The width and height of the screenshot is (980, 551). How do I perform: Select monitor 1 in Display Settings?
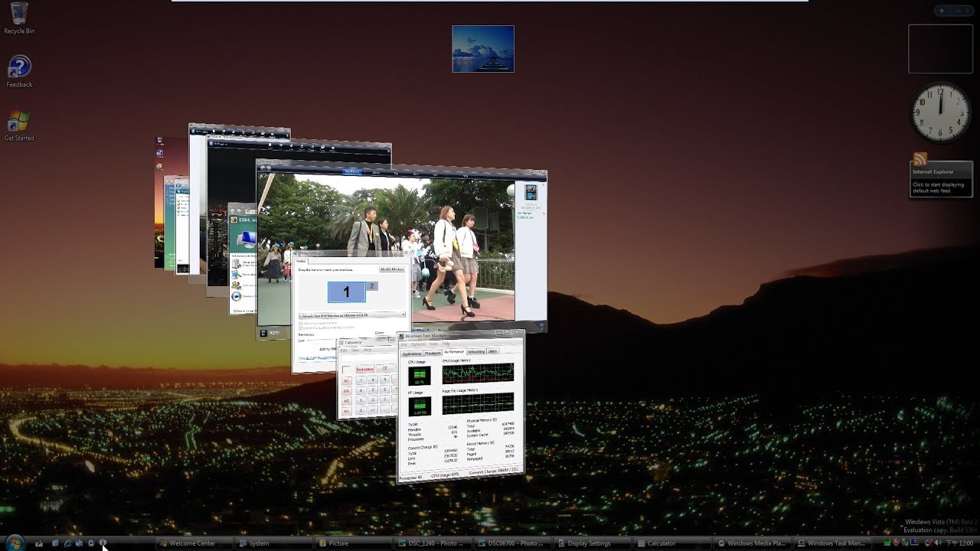click(346, 292)
